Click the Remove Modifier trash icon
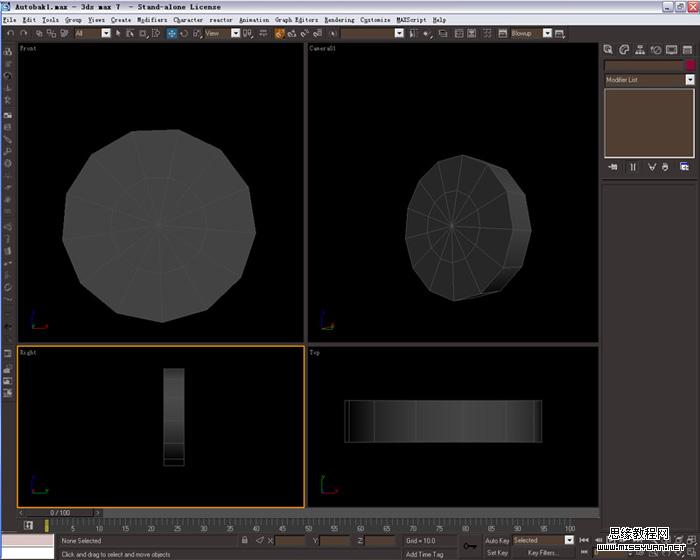The width and height of the screenshot is (700, 560). point(665,167)
